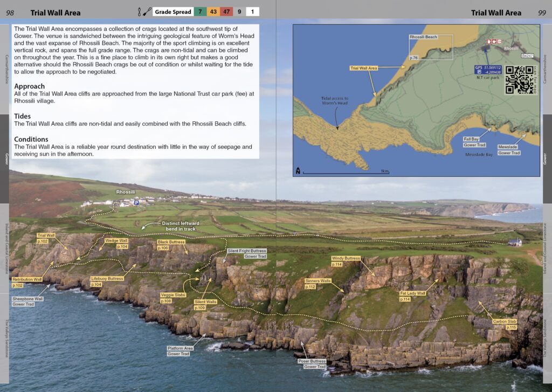Select the white grade box showing 1
This screenshot has height=392, width=552.
pyautogui.click(x=252, y=12)
